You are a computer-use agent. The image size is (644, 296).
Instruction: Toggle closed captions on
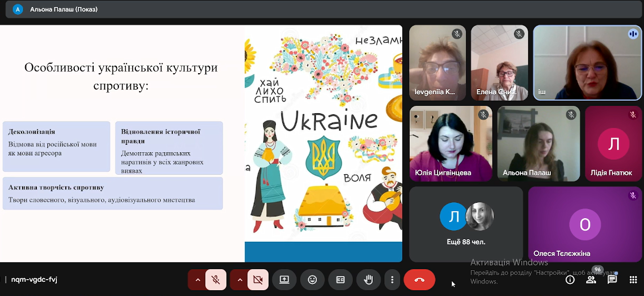(x=340, y=280)
